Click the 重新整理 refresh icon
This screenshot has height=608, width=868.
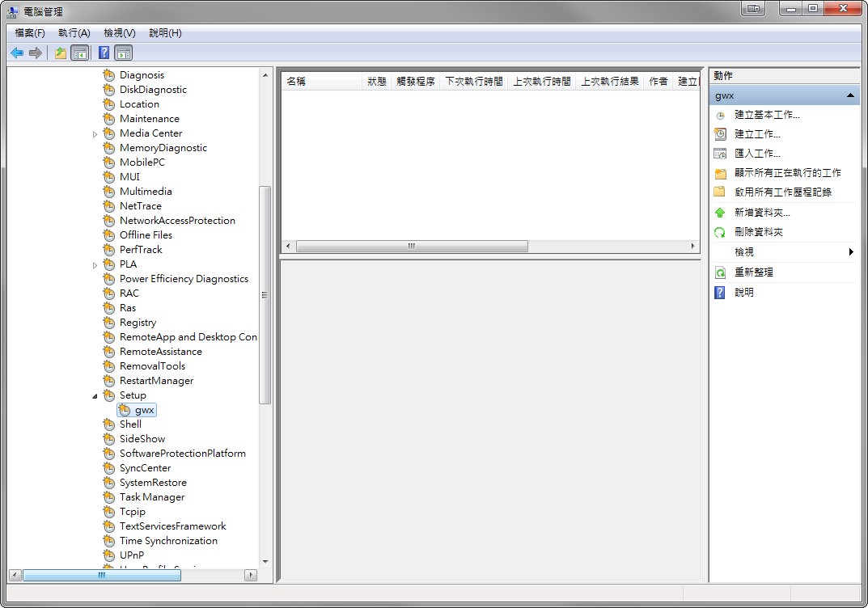click(720, 272)
